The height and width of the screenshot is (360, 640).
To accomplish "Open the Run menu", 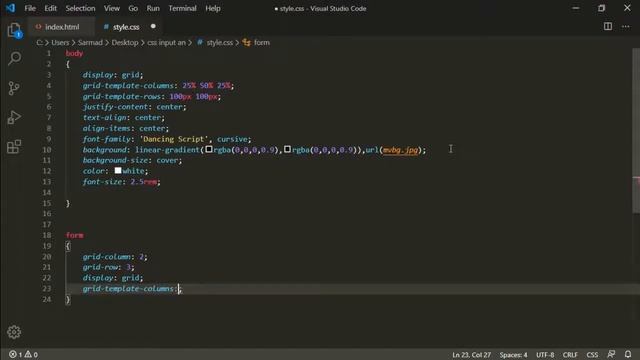I will click(x=153, y=8).
